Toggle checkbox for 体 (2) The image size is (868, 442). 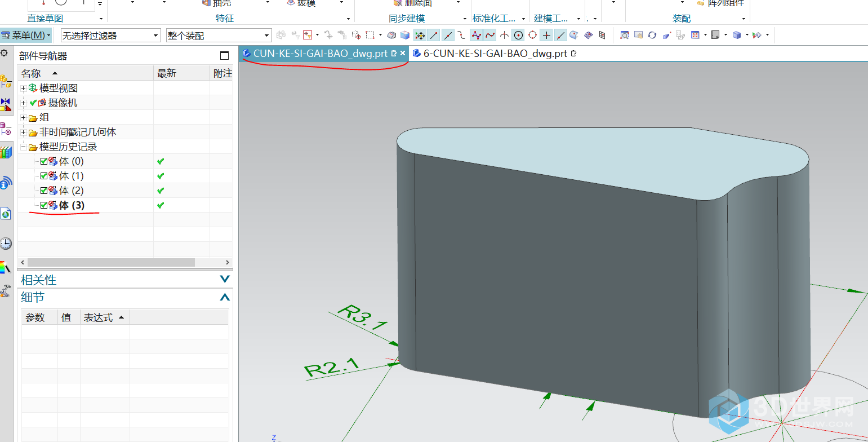44,191
